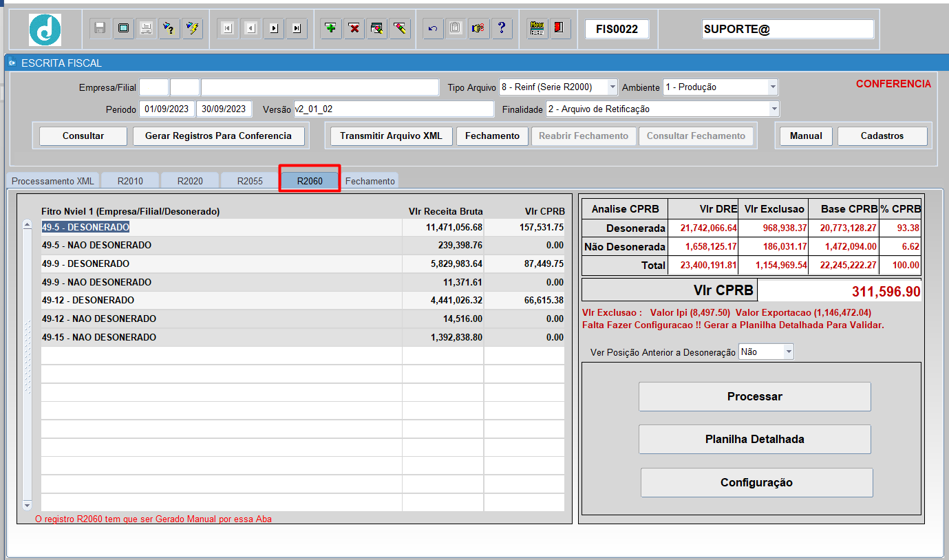Click the save (floppy disk) toolbar icon

[100, 29]
